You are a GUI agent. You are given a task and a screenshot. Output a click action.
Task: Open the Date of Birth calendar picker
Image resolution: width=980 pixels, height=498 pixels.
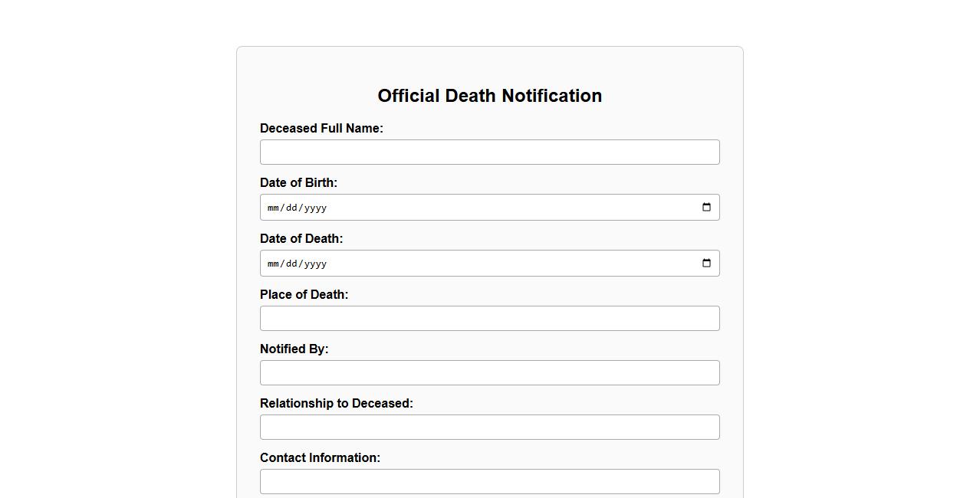[706, 207]
